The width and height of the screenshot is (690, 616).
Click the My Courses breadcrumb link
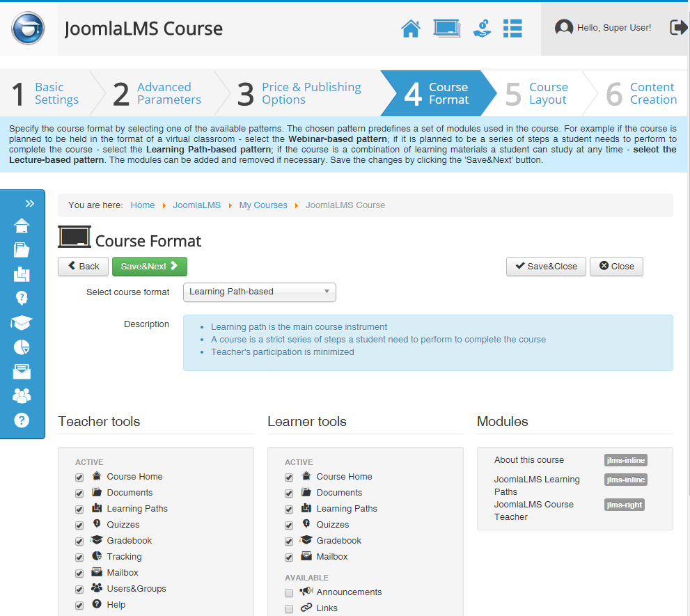[263, 205]
